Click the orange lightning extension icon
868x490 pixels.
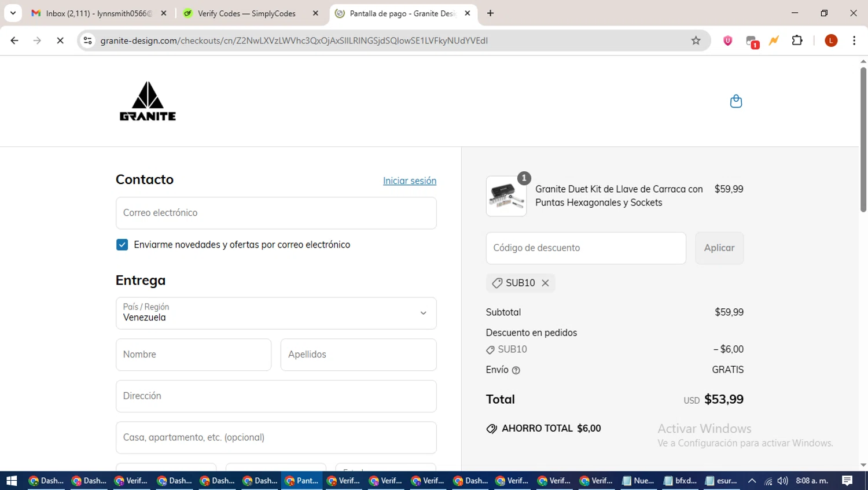click(x=774, y=40)
